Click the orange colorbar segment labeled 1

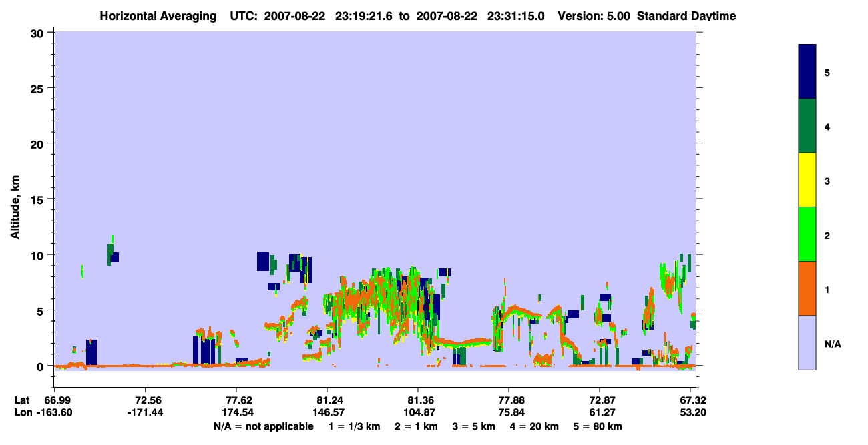click(x=807, y=288)
